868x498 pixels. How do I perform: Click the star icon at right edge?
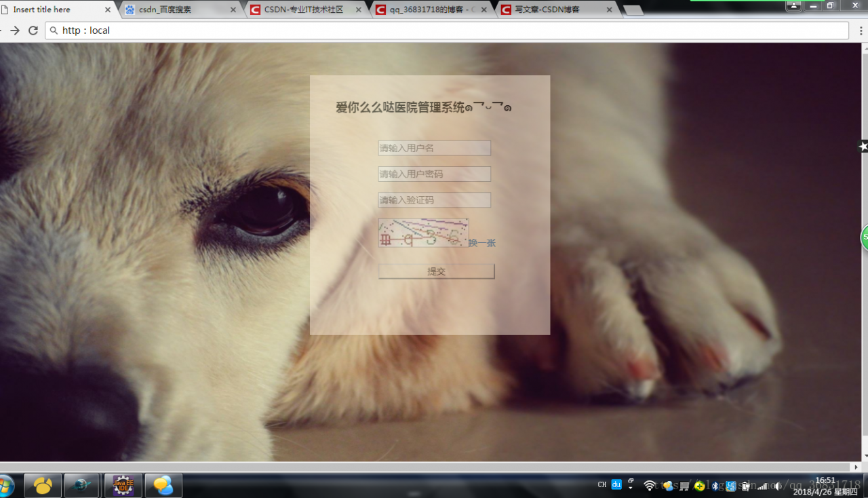(863, 147)
